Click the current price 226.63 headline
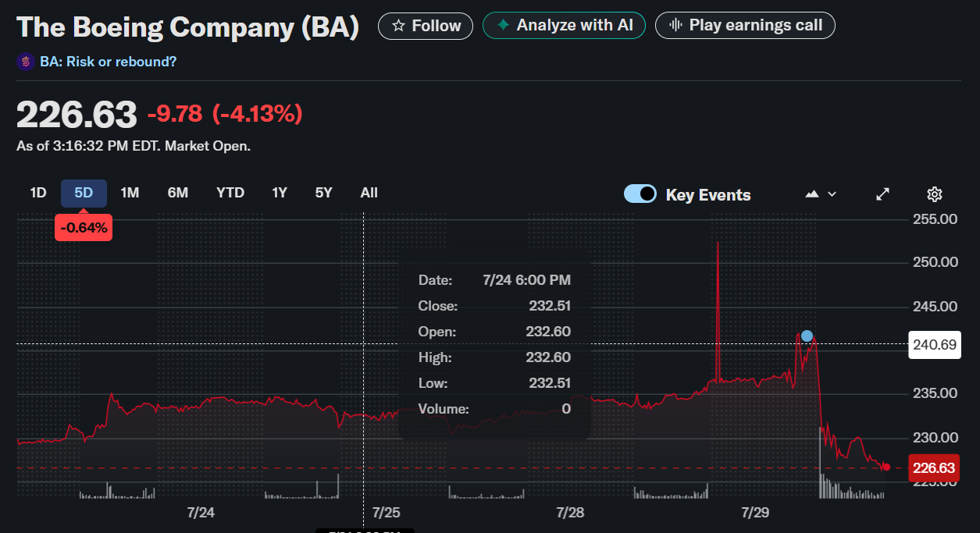The height and width of the screenshot is (533, 980). pyautogui.click(x=77, y=115)
